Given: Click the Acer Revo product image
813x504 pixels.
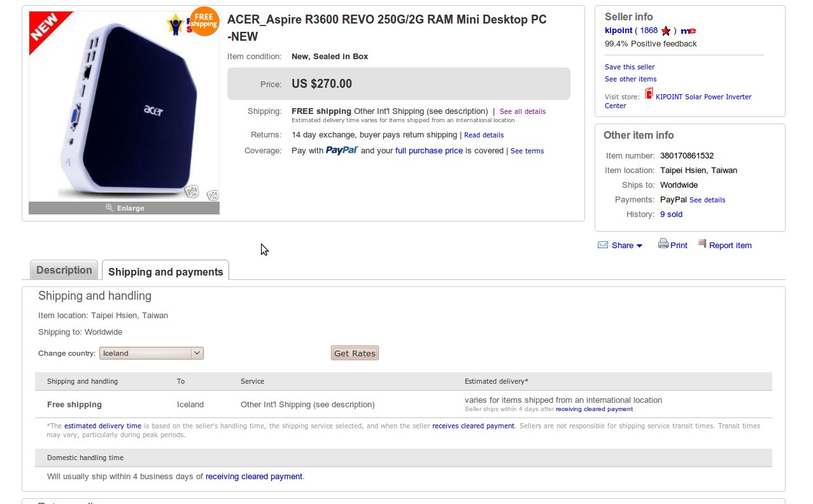Looking at the screenshot, I should [124, 108].
